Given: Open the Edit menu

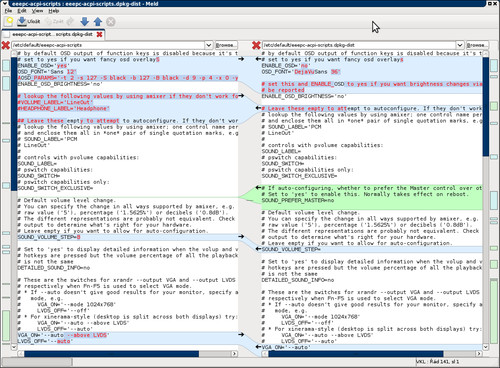Looking at the screenshot, I should [22, 11].
